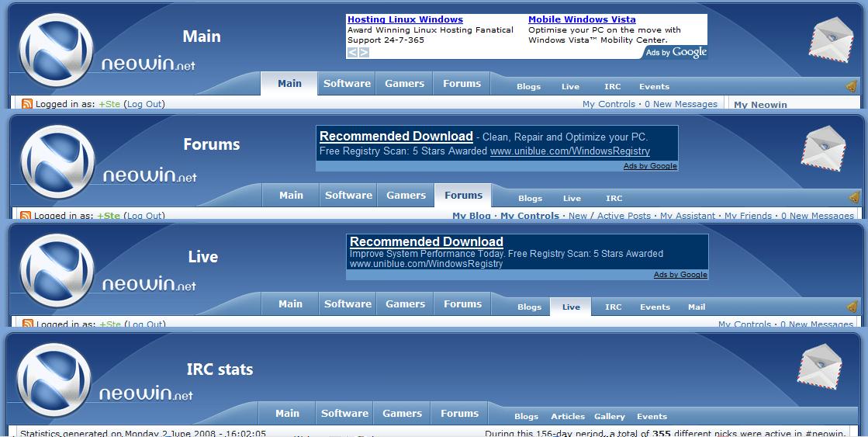
Task: Open +Ste profile link in Main header
Action: pyautogui.click(x=109, y=104)
